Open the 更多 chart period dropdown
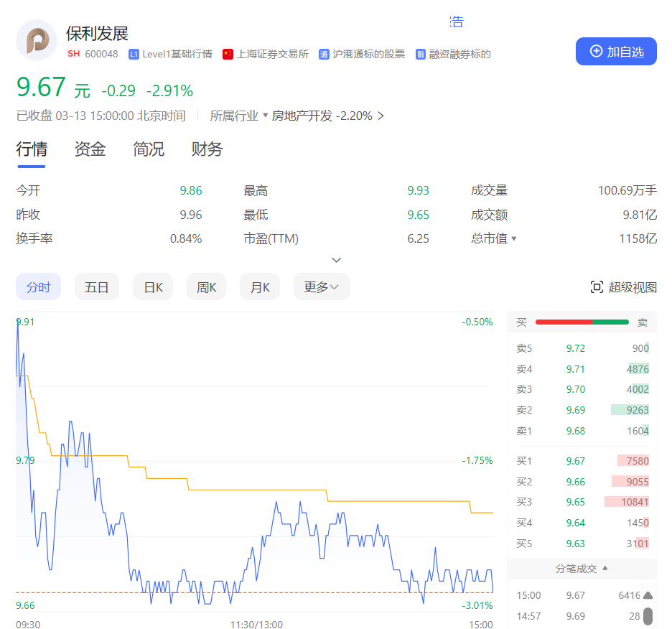Image resolution: width=672 pixels, height=629 pixels. pos(322,286)
